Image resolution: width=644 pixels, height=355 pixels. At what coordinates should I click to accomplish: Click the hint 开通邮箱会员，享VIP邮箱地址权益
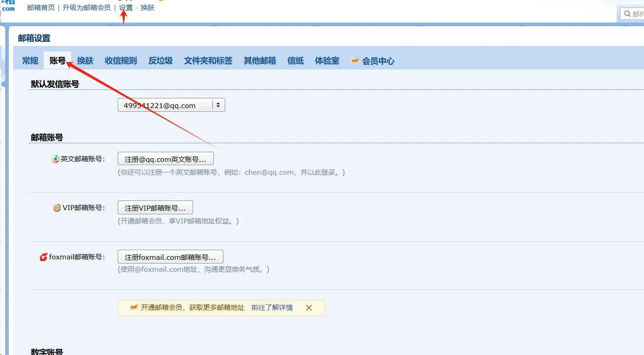click(x=178, y=221)
